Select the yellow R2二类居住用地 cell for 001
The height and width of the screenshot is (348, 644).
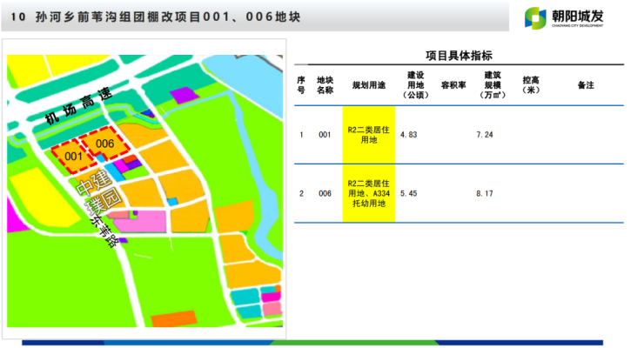368,135
